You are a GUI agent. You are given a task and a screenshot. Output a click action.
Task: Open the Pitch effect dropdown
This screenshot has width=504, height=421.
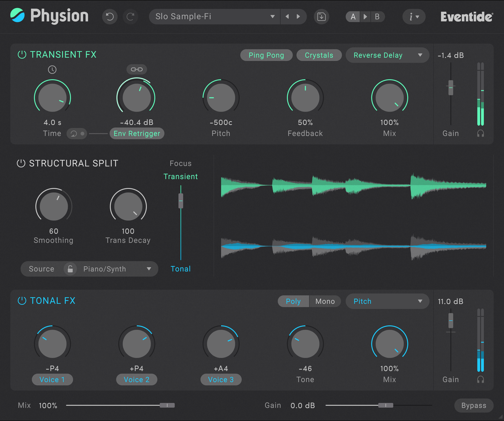(387, 301)
